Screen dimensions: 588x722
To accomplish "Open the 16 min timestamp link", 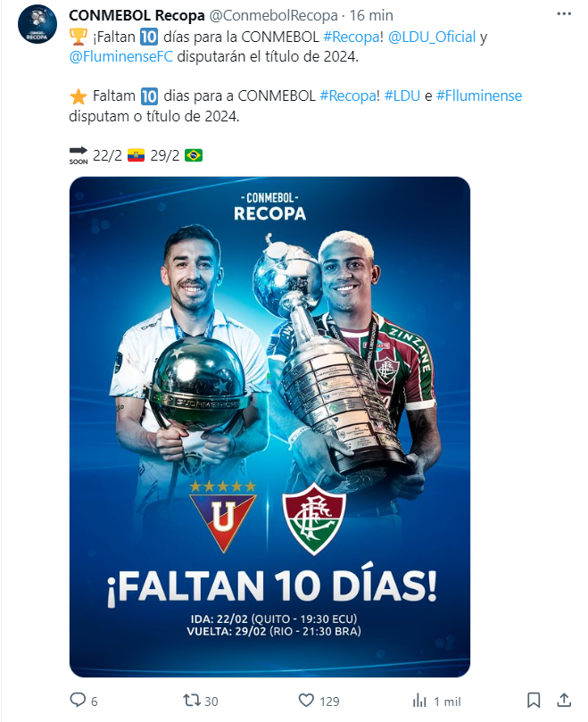I will point(371,15).
